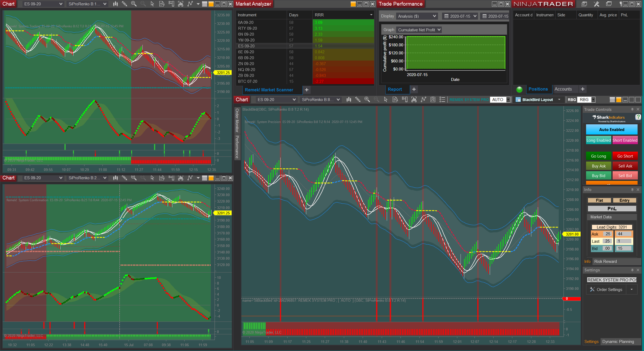
Task: Pin the Info panel
Action: [x=632, y=189]
